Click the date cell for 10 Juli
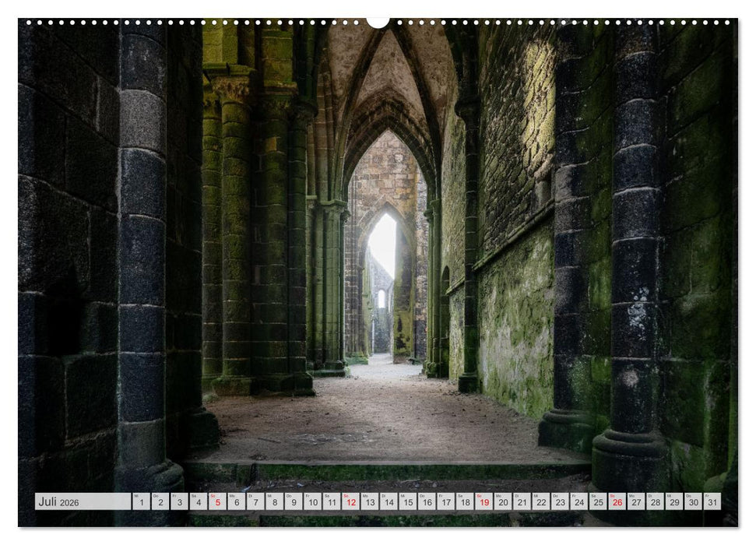 tap(315, 501)
